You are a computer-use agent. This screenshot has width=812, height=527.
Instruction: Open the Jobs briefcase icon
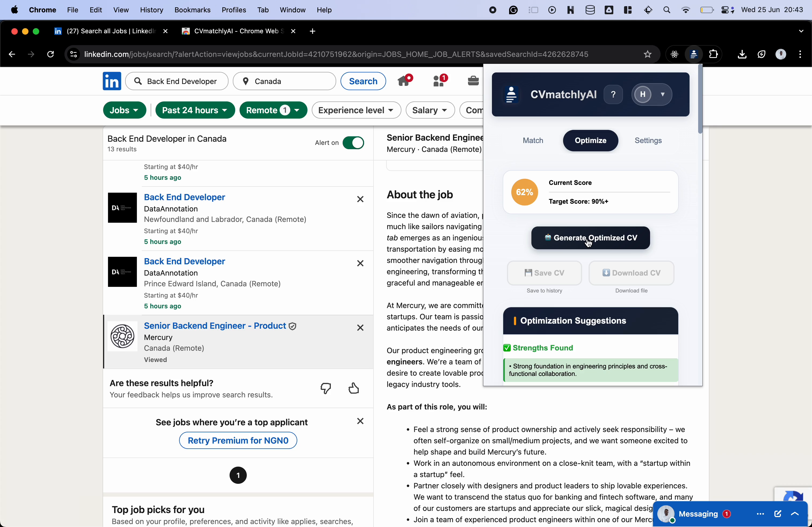coord(473,81)
